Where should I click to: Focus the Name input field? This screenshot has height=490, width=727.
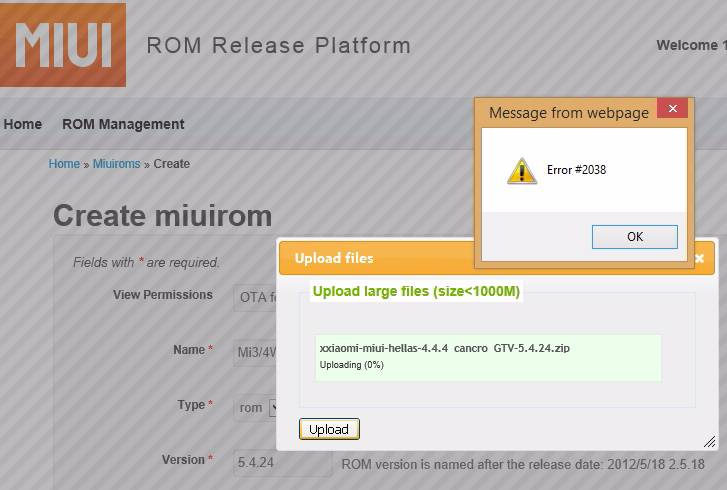pyautogui.click(x=255, y=352)
